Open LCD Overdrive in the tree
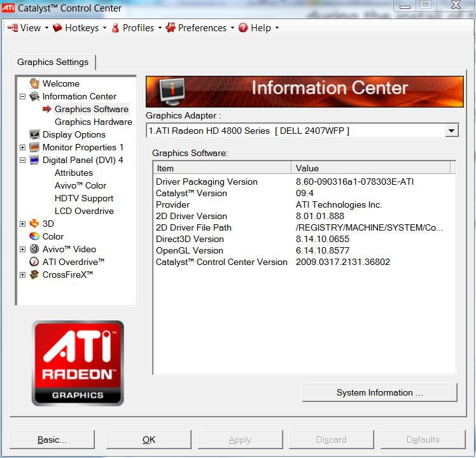Image resolution: width=476 pixels, height=458 pixels. (84, 211)
